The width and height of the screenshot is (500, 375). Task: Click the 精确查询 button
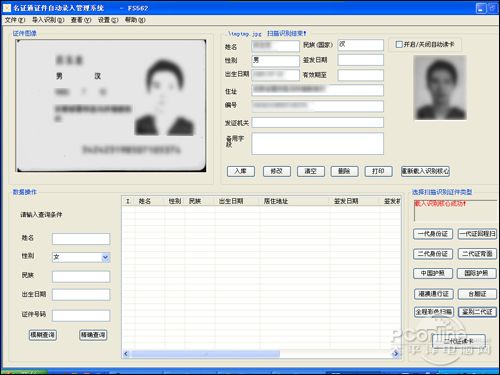point(93,335)
